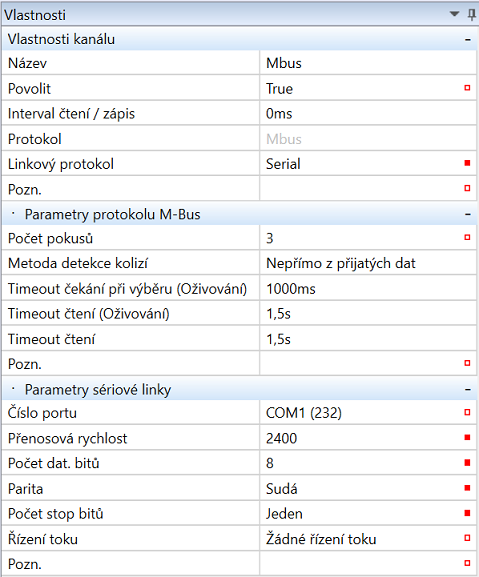This screenshot has height=577, width=479.
Task: Edit the Název field containing Mbus
Action: tap(368, 63)
